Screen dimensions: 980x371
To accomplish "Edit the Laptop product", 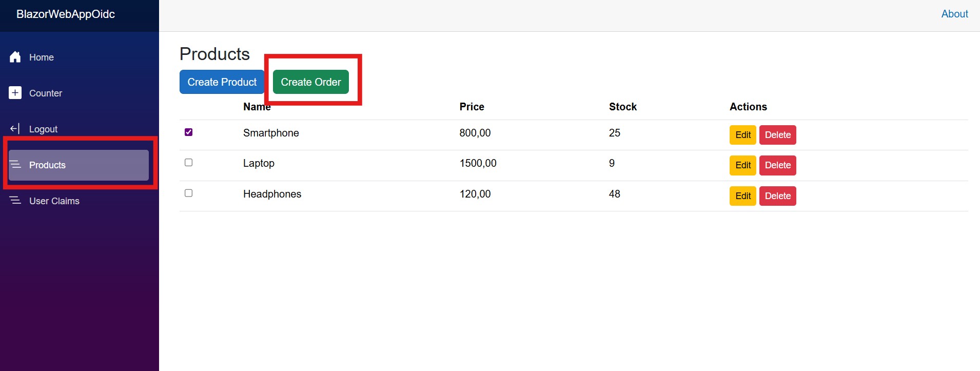I will click(x=742, y=165).
